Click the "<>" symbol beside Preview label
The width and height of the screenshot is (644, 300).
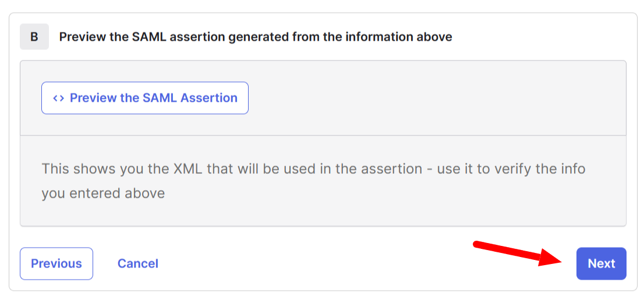pos(58,98)
